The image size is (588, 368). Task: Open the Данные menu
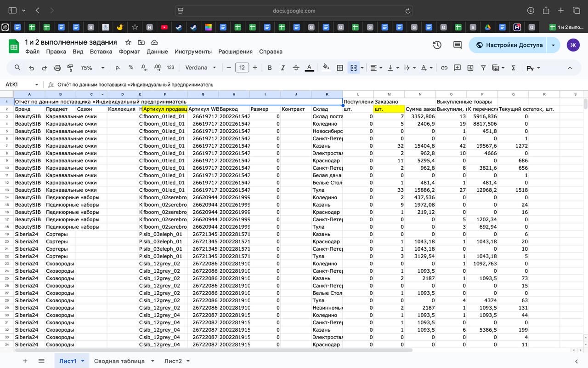click(x=157, y=52)
